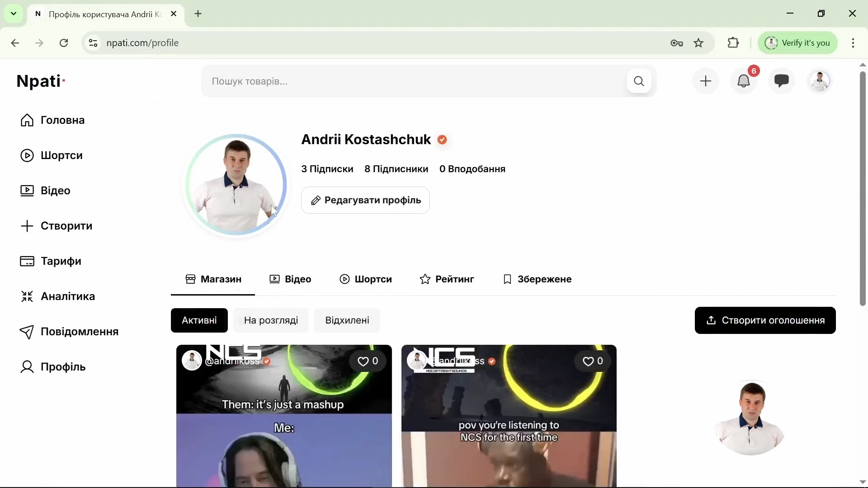
Task: Open a new browser tab
Action: 198,14
